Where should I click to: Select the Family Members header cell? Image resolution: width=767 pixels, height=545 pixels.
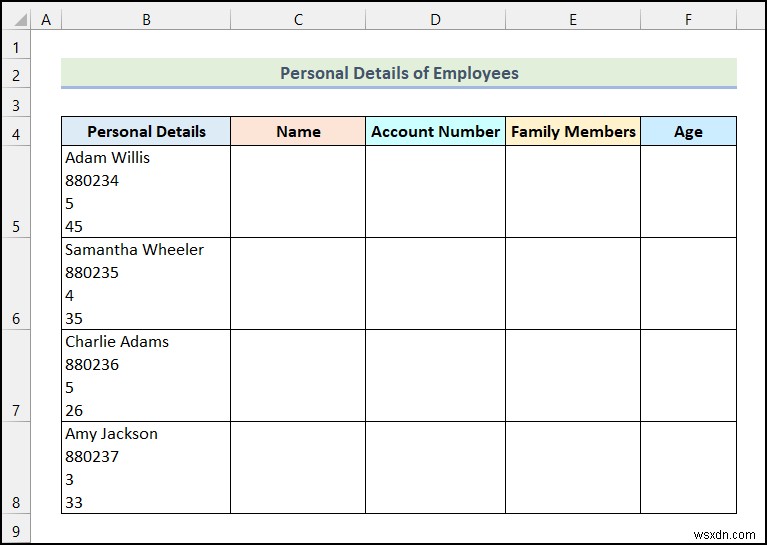tap(573, 131)
